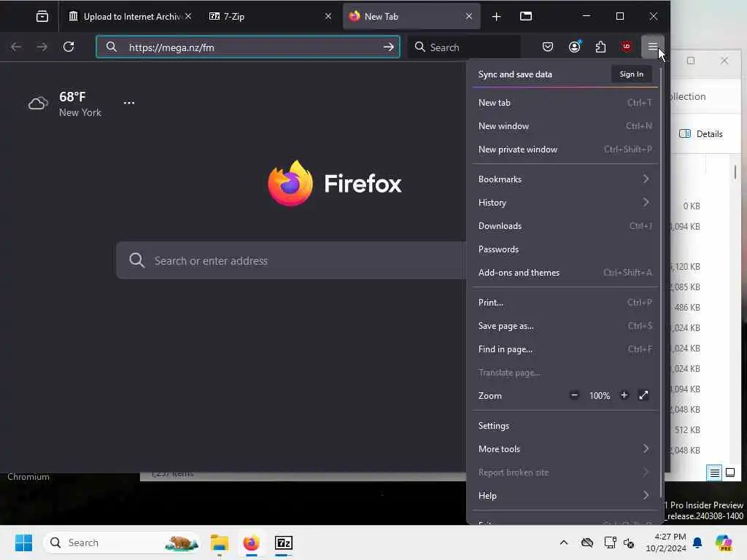Open Downloads from the menu
Image resolution: width=747 pixels, height=560 pixels.
(565, 226)
